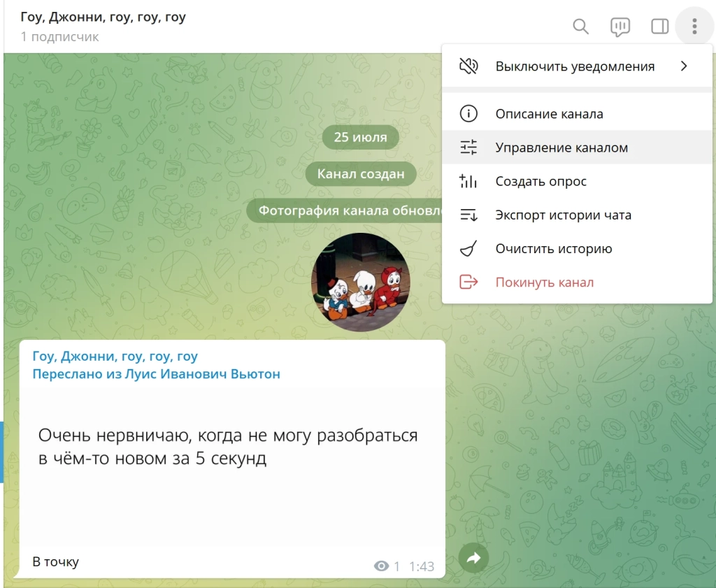Click the 1 подписчик subscriber count
The height and width of the screenshot is (588, 716).
pyautogui.click(x=59, y=36)
